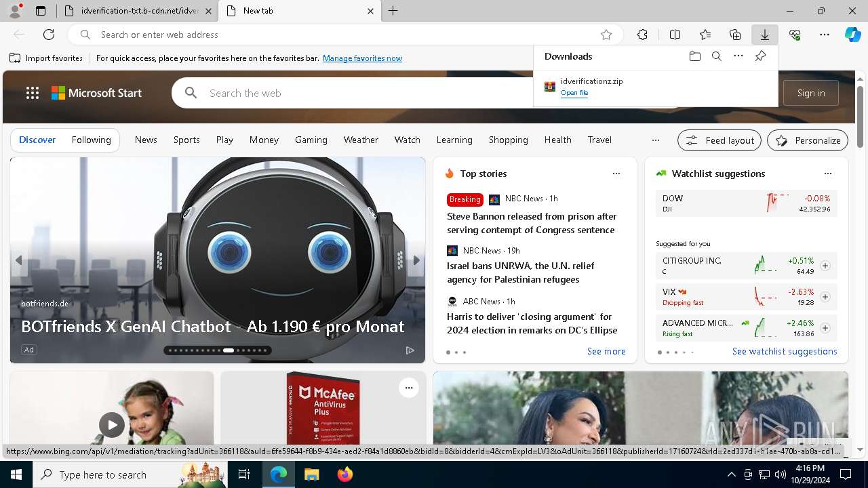Close the New tab tab

(370, 11)
